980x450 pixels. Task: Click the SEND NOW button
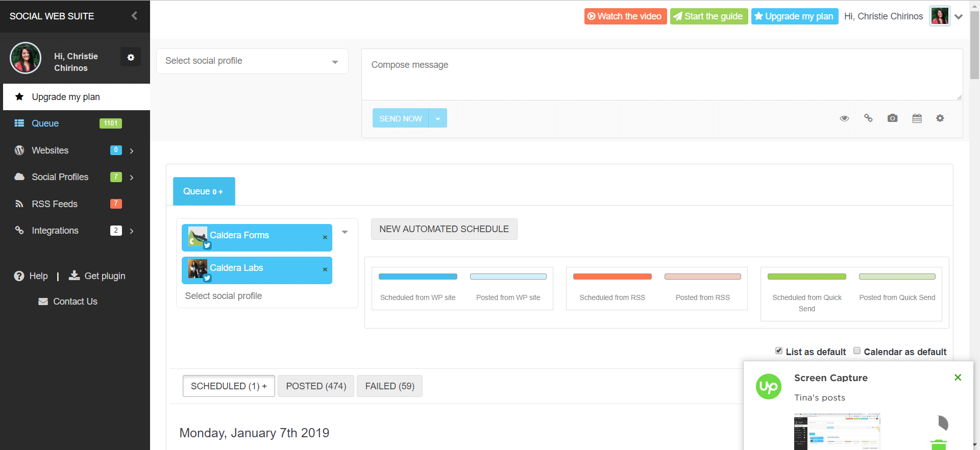[x=401, y=118]
